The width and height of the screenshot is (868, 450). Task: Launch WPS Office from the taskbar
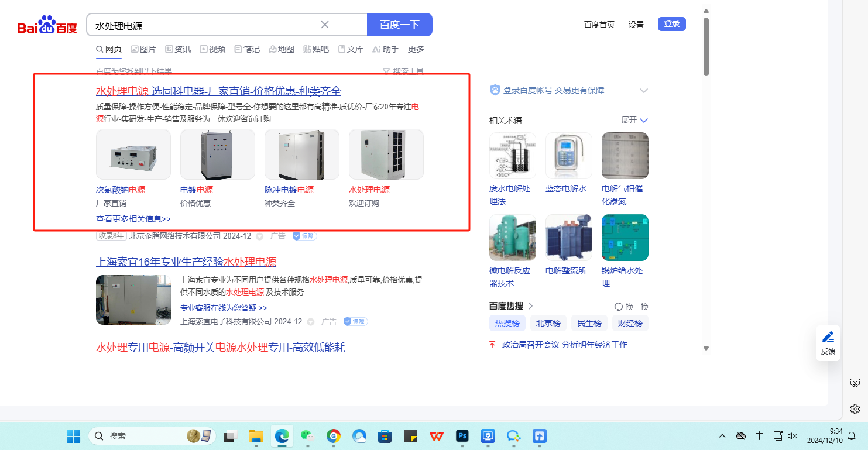click(x=437, y=436)
